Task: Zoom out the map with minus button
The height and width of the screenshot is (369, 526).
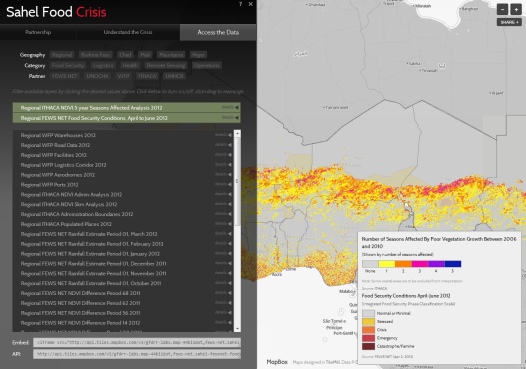Action: tap(503, 9)
